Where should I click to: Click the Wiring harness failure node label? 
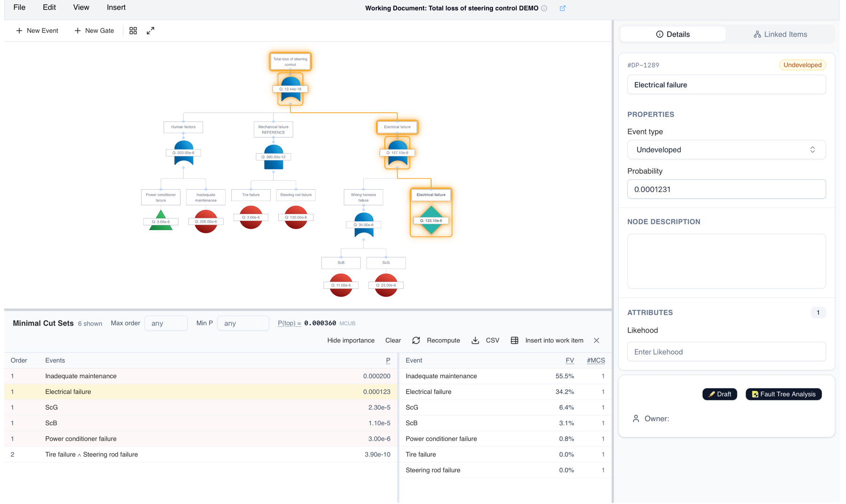click(364, 197)
